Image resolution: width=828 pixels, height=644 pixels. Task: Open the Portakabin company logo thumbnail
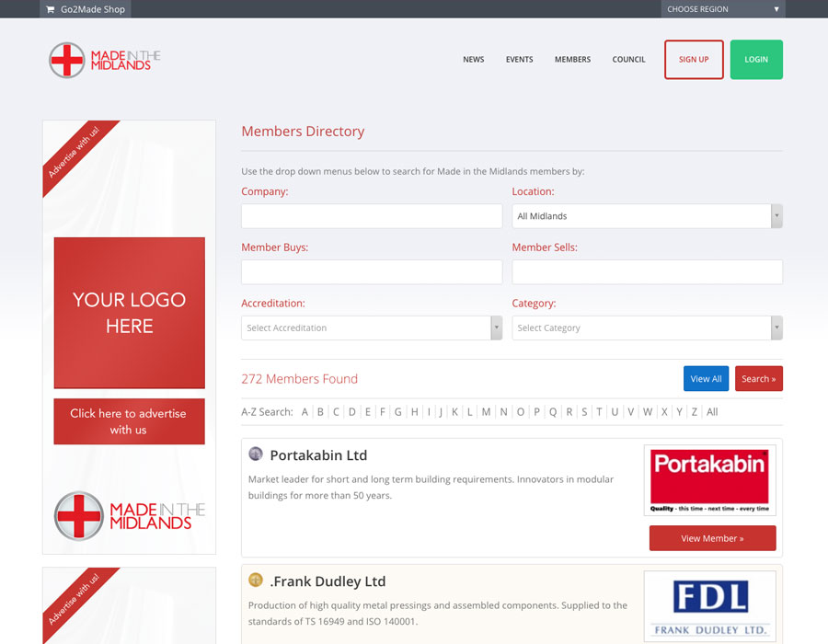point(709,480)
